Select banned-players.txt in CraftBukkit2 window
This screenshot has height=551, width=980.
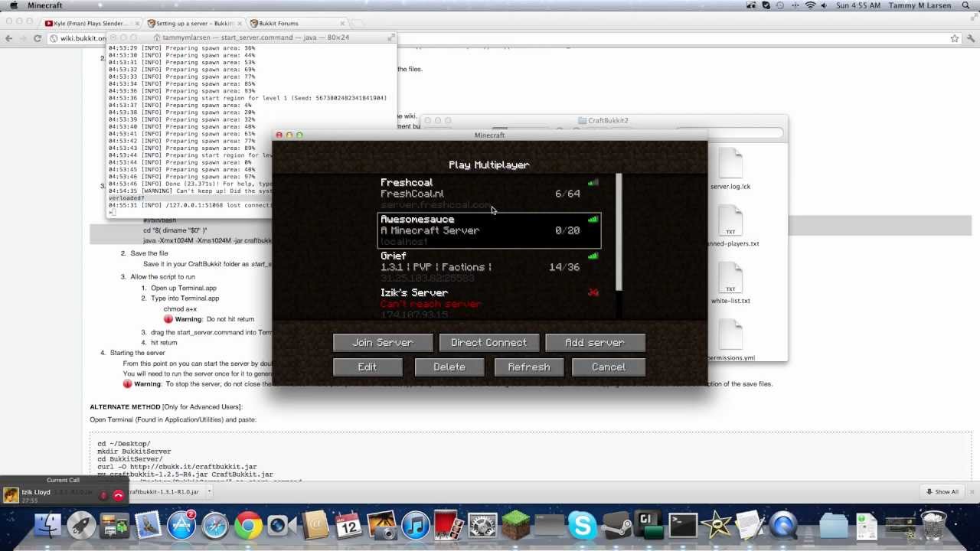733,227
